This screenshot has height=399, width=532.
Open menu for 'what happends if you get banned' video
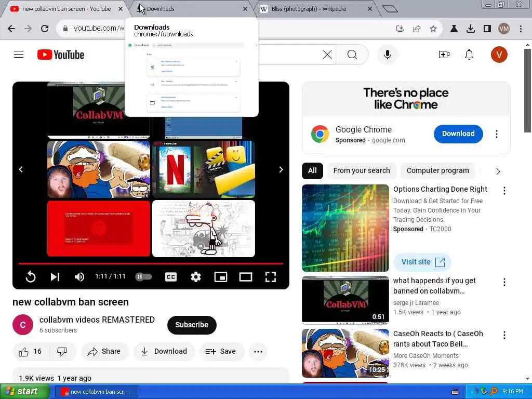(504, 282)
